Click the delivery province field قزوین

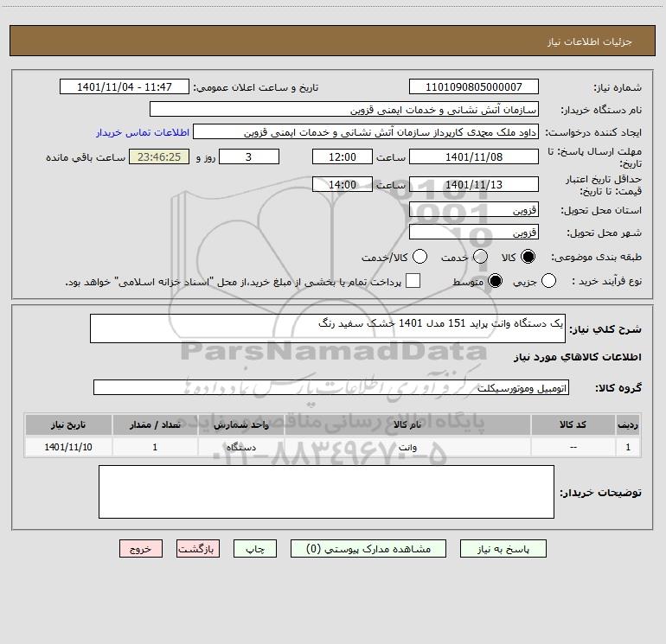[474, 210]
